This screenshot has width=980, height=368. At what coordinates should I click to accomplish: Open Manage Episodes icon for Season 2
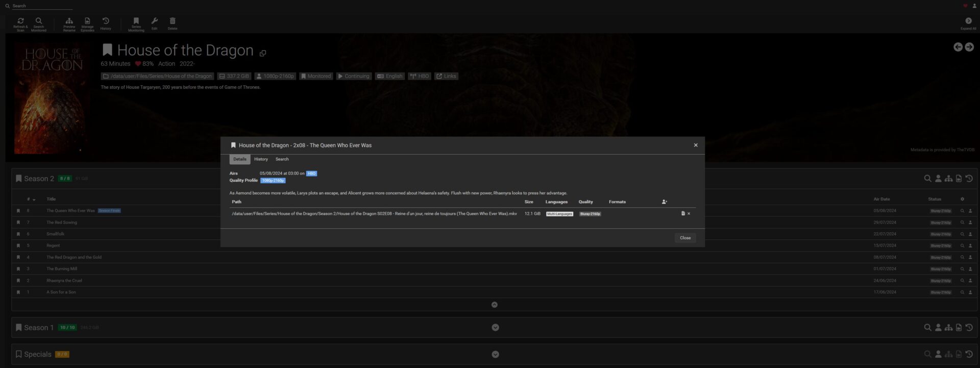click(x=959, y=179)
